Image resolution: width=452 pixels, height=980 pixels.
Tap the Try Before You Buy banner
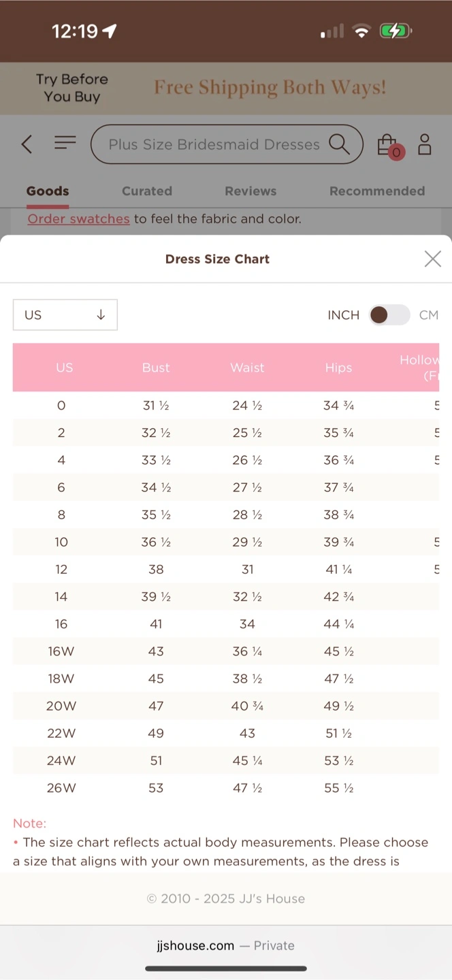point(72,88)
